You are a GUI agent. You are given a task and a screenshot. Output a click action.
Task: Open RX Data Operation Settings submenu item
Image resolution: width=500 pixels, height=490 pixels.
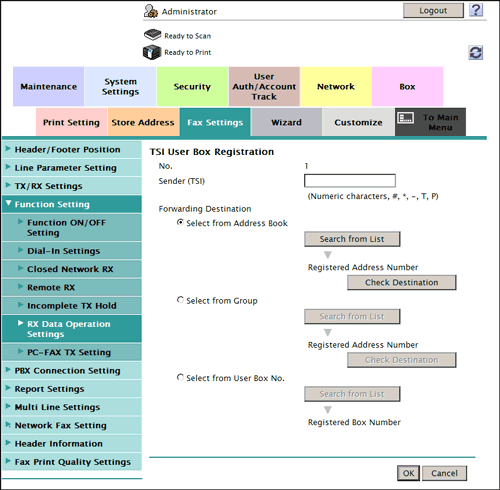click(72, 329)
